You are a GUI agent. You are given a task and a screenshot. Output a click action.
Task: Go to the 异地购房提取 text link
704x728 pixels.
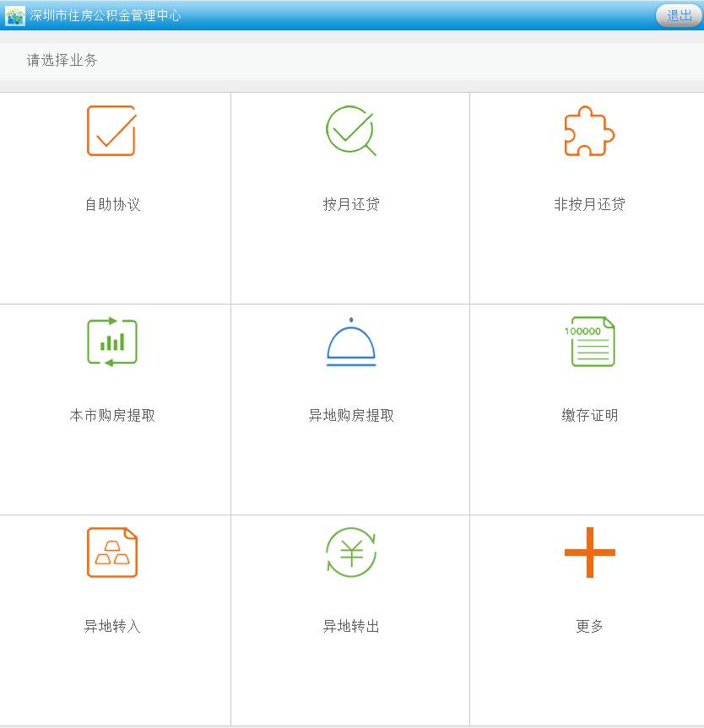point(351,416)
